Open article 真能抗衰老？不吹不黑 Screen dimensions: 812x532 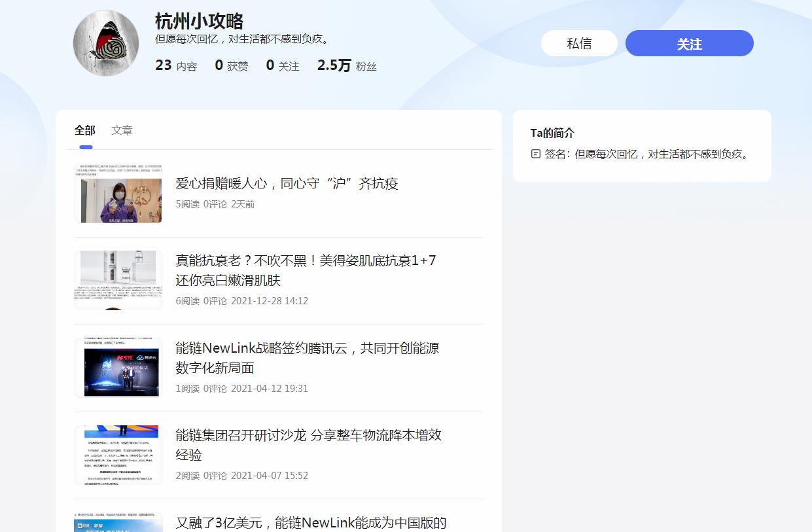[x=306, y=270]
